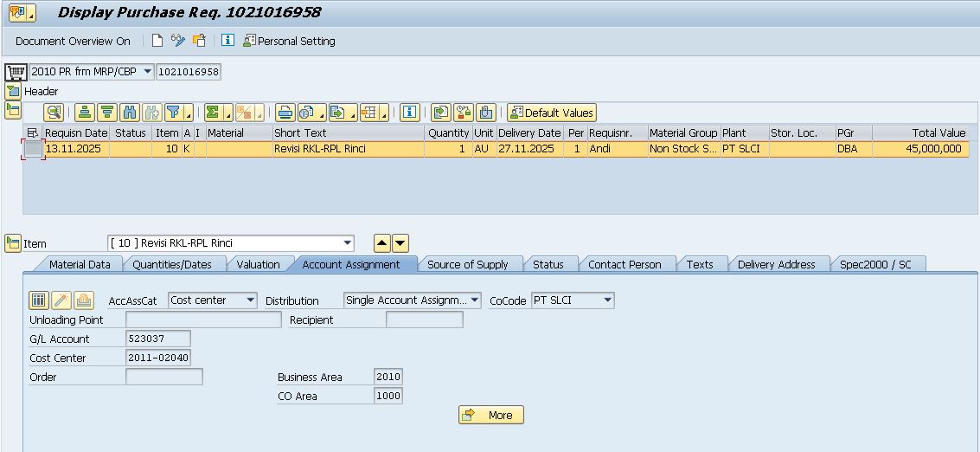Screen dimensions: 980x452
Task: Toggle Display/Change mode glasses-pencil icon
Action: coord(178,41)
